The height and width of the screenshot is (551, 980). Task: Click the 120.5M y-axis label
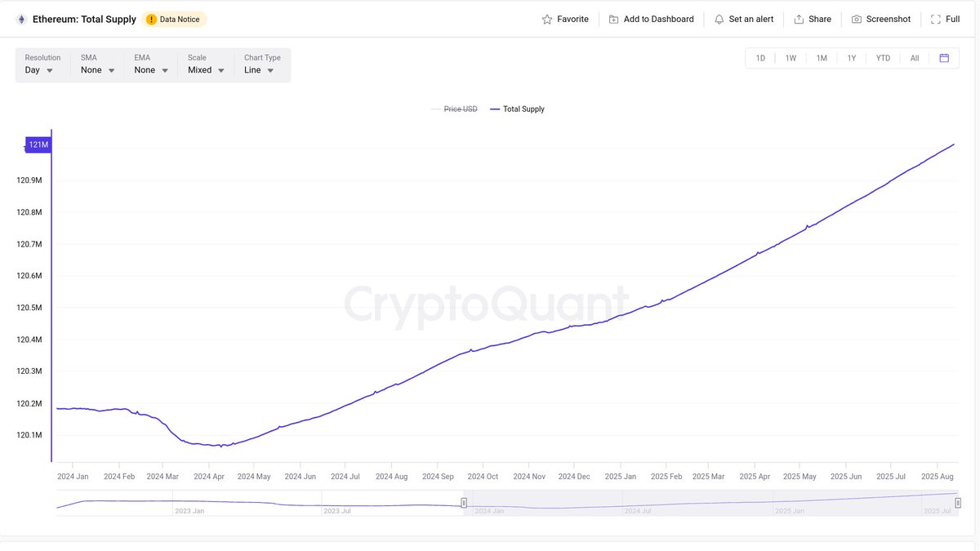[x=29, y=308]
